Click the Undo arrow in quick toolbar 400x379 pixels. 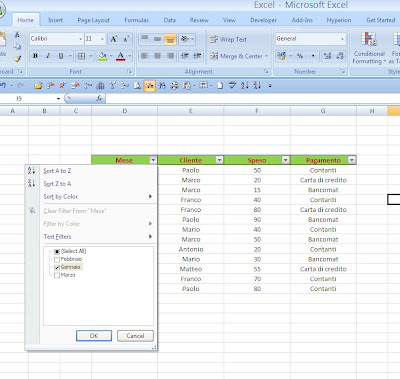click(3, 86)
